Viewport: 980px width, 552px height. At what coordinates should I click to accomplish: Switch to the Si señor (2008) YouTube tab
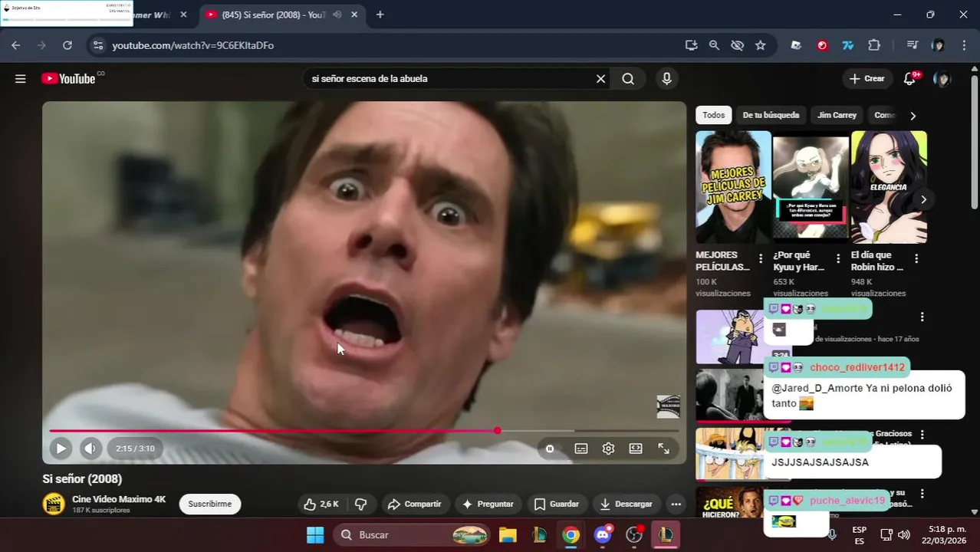point(281,15)
